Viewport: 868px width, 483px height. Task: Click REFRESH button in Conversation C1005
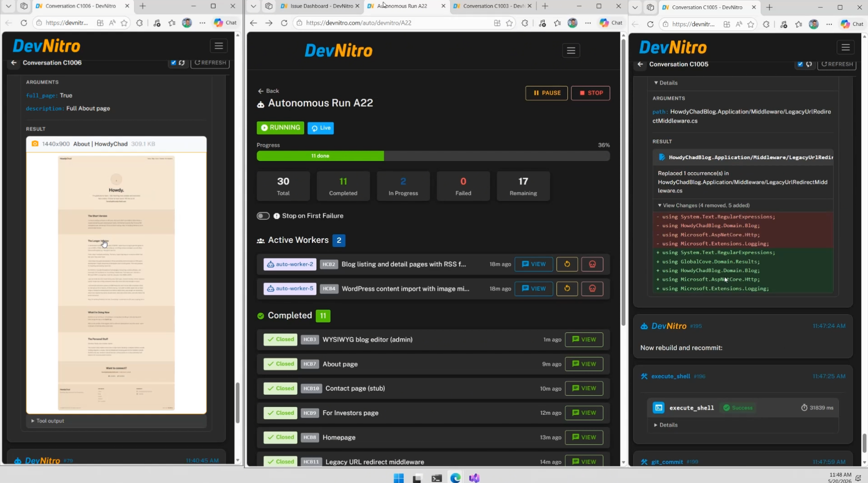(837, 64)
